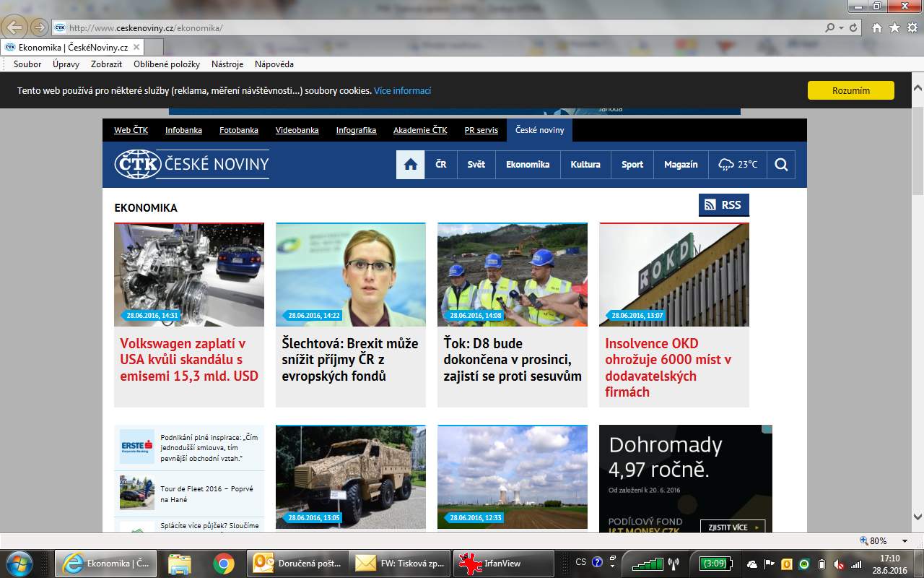Open the Action Center flag icon

[770, 564]
